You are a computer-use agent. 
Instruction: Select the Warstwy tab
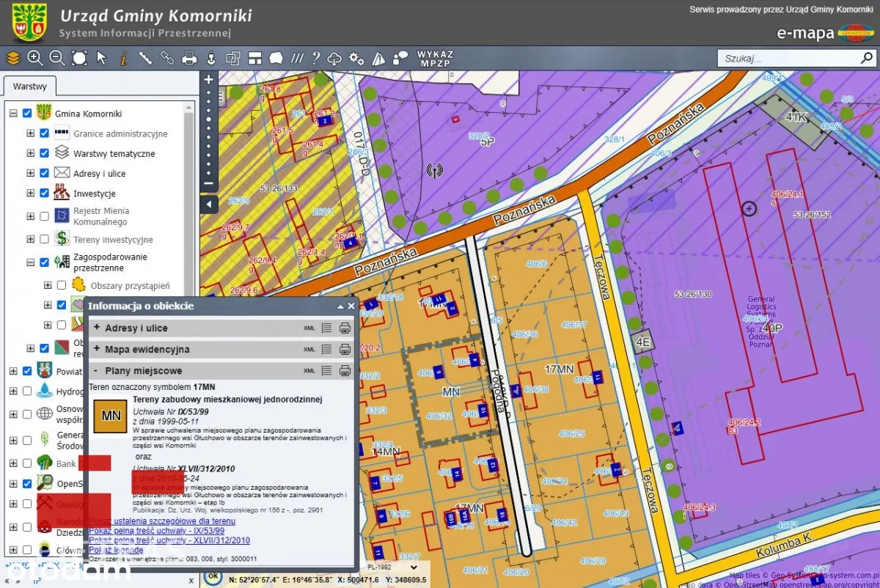(29, 87)
